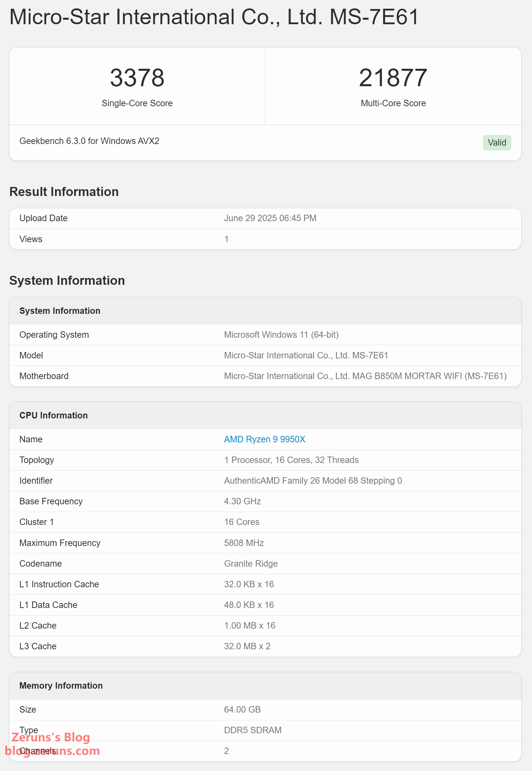
Task: Click the memory Channels value 2
Action: (226, 751)
